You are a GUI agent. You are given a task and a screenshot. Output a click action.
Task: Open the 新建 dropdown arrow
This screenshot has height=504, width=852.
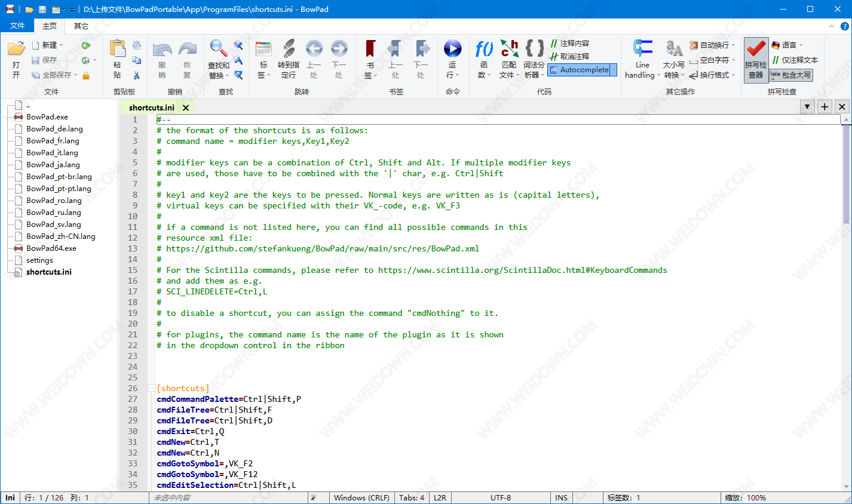click(x=61, y=45)
